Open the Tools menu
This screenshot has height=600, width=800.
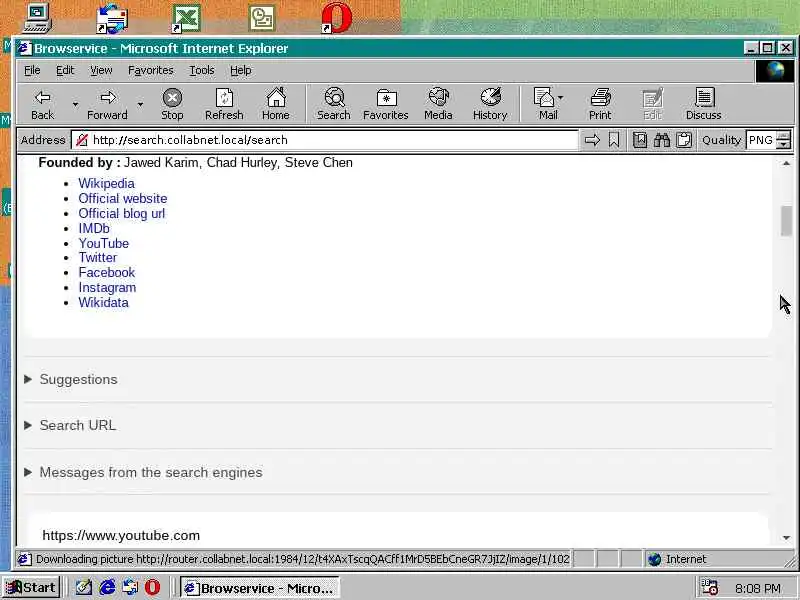coord(202,70)
